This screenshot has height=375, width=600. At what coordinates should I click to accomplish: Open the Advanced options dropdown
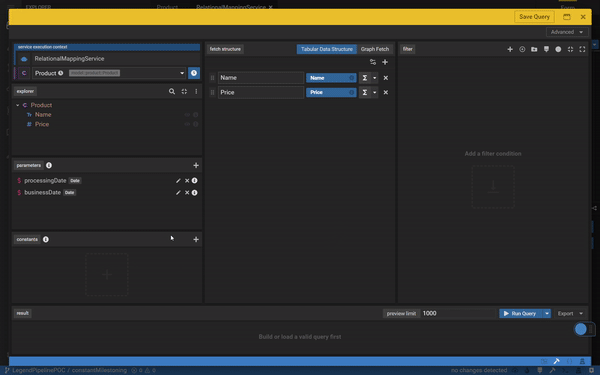567,32
